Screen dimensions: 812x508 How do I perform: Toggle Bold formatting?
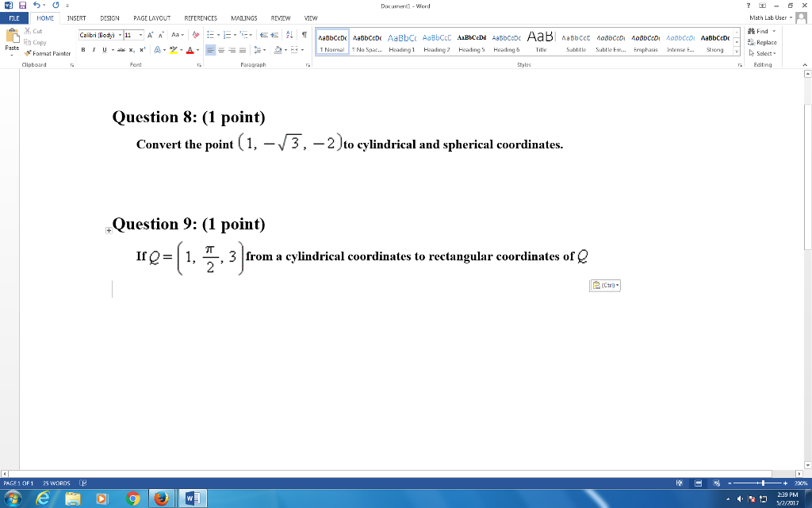(82, 49)
